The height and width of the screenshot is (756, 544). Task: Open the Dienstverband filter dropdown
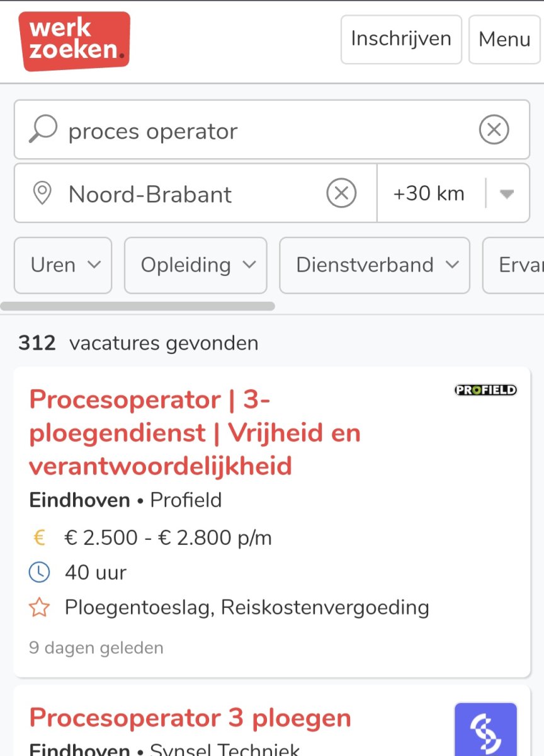tap(374, 265)
